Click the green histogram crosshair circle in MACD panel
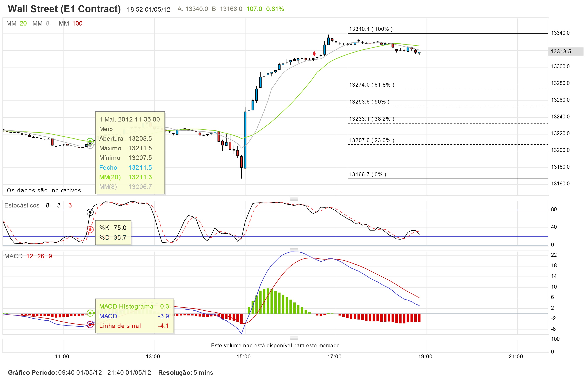Screen dimensions: 588x379 [x=90, y=313]
